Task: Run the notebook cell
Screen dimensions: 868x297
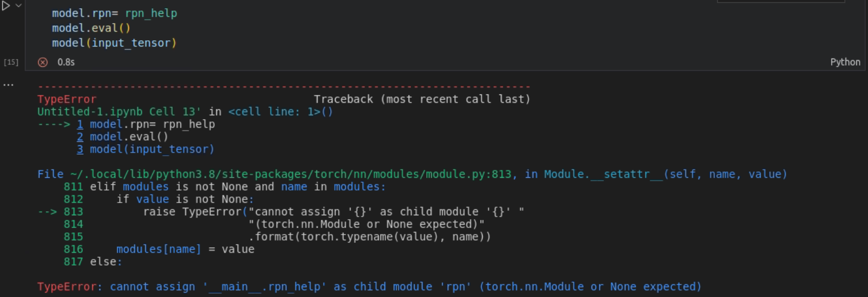Action: pyautogui.click(x=6, y=6)
